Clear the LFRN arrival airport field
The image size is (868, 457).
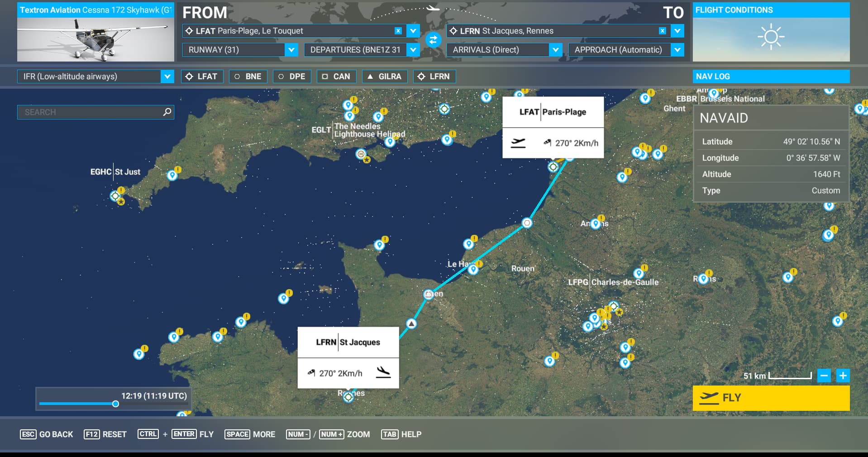(663, 31)
